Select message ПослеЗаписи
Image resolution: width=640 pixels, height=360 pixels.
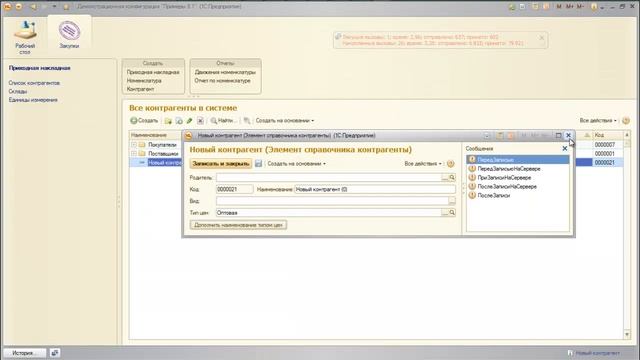(518, 196)
